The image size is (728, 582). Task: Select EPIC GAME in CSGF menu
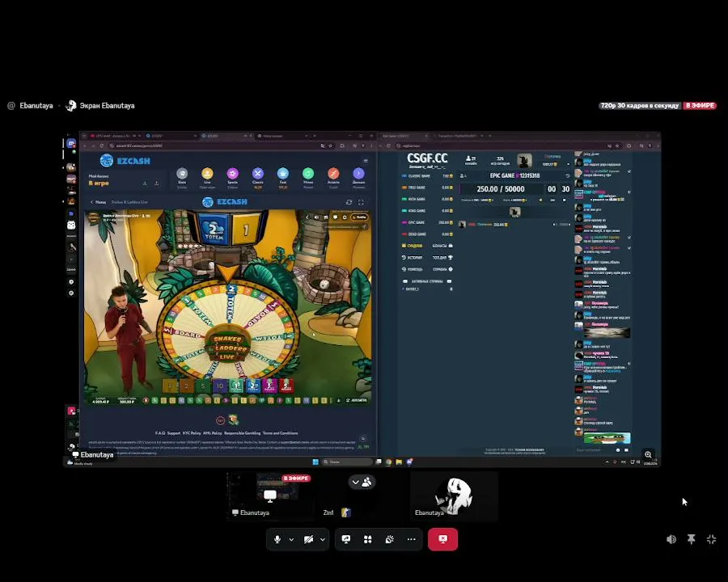coord(427,223)
